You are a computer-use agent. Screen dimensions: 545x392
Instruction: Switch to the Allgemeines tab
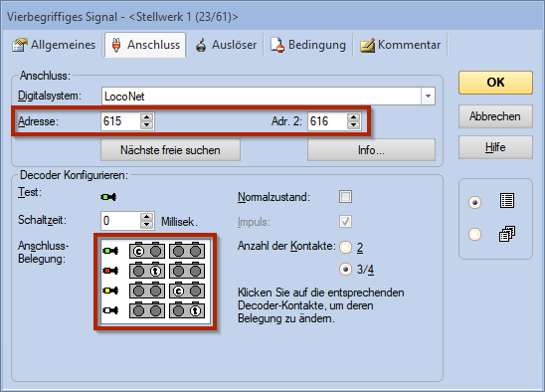click(x=54, y=45)
